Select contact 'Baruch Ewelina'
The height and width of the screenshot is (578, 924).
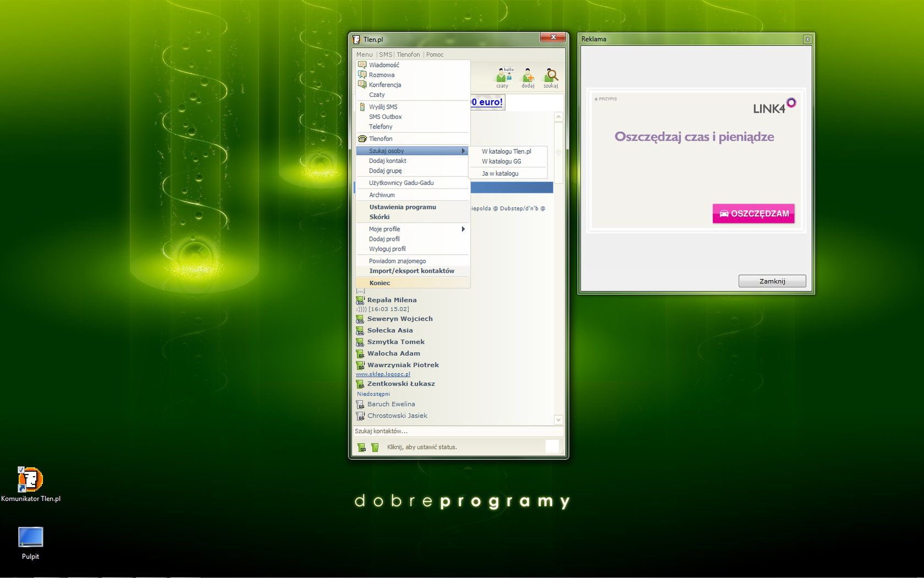[391, 404]
